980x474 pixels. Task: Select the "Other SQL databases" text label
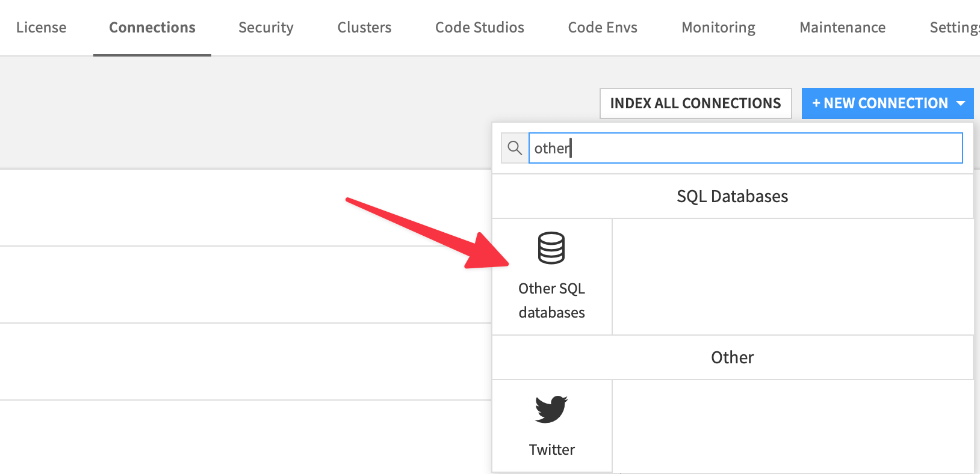(551, 300)
